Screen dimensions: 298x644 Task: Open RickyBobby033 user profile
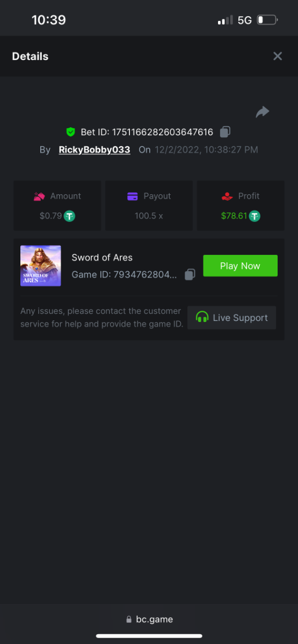[x=95, y=150]
